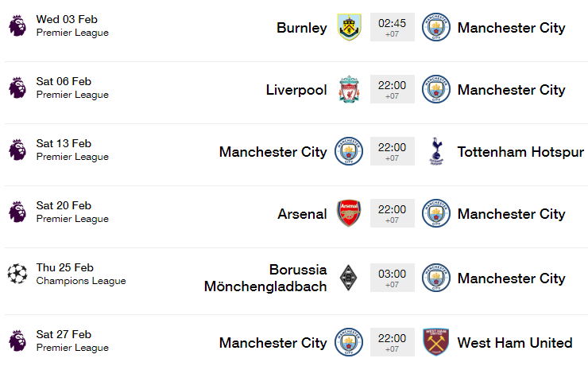Click the Champions League competition label
Image resolution: width=588 pixels, height=366 pixels.
pos(81,281)
